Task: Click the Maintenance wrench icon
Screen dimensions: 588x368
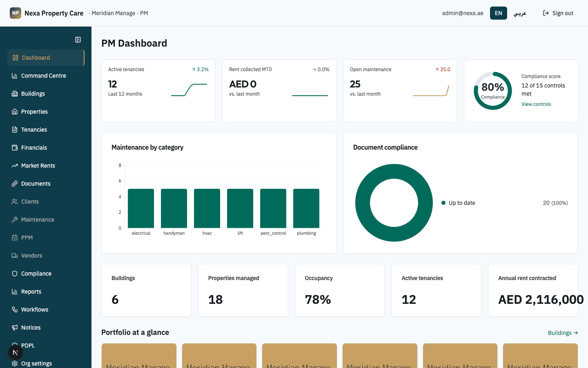Action: pos(15,220)
